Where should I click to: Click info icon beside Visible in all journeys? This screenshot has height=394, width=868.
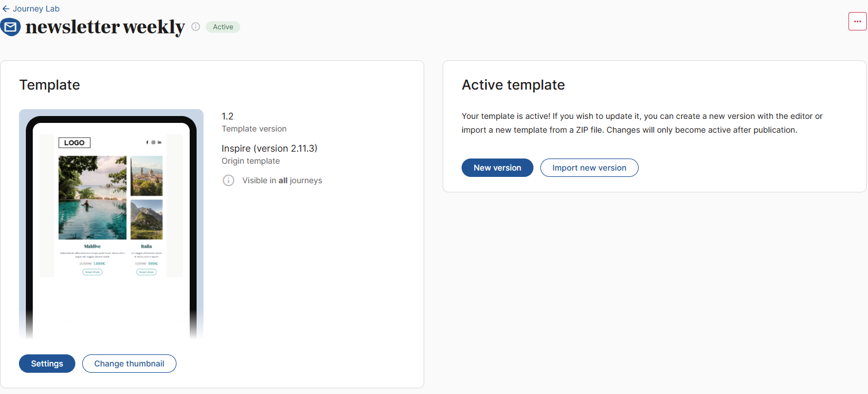(228, 180)
